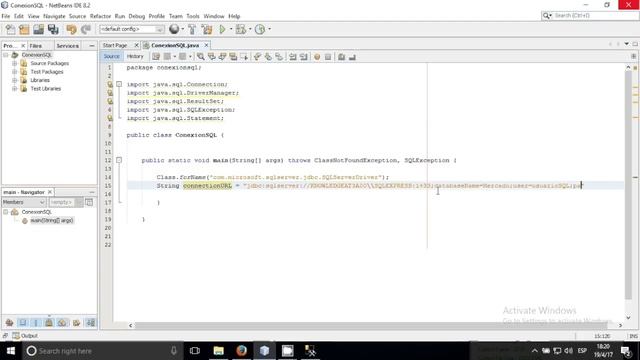Expand Test Libraries tree node
640x360 pixels.
[x=15, y=89]
